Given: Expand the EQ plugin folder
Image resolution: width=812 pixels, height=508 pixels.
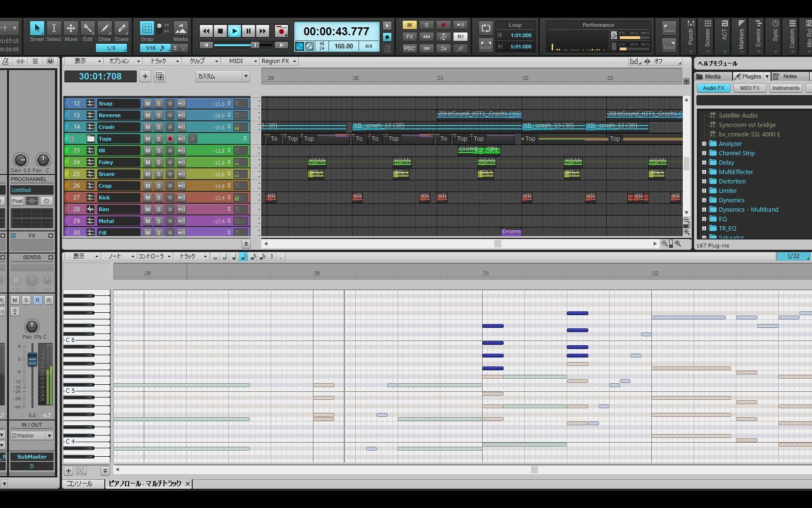Looking at the screenshot, I should [704, 219].
